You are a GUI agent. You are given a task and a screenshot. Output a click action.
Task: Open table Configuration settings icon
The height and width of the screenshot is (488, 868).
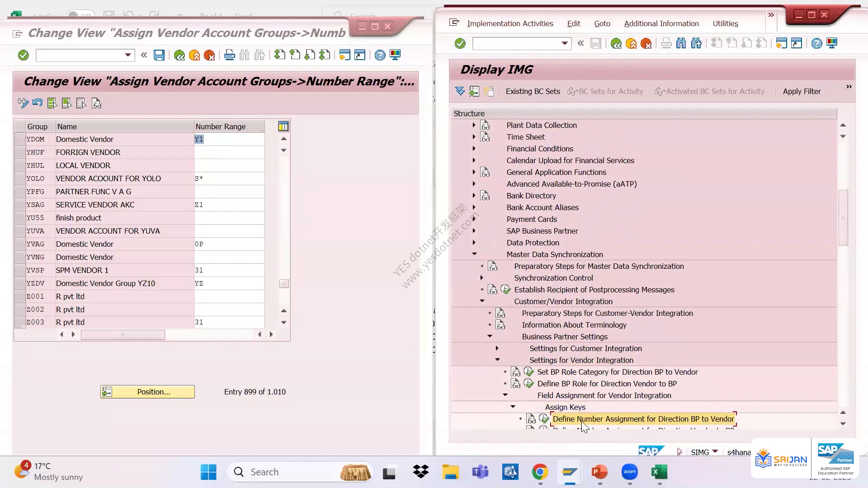click(283, 127)
